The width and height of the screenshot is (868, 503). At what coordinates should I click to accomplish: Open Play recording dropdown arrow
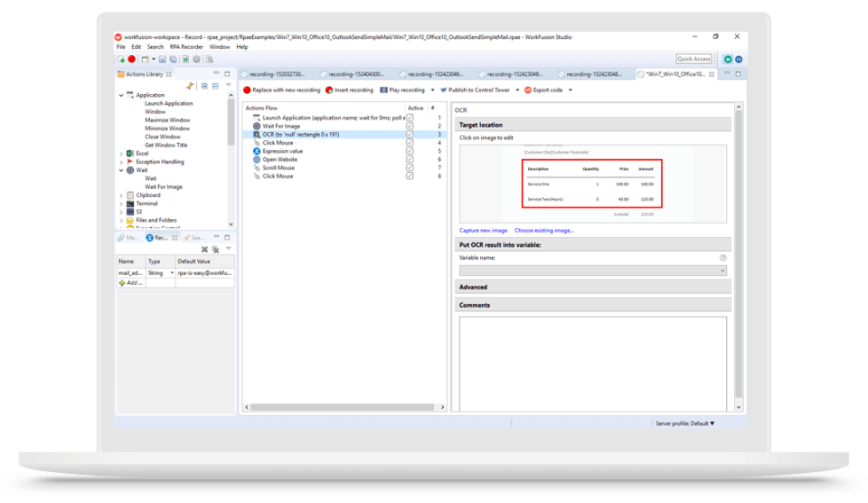click(432, 90)
